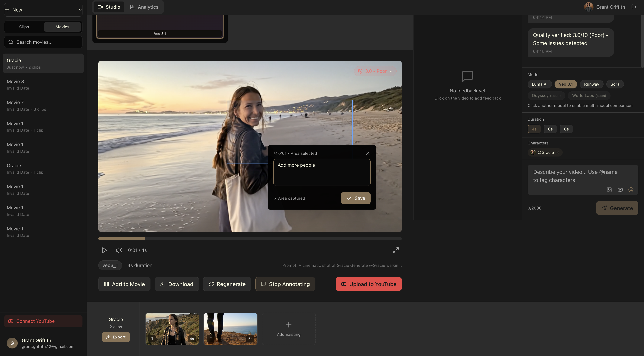Open the New dropdown menu

coord(43,10)
